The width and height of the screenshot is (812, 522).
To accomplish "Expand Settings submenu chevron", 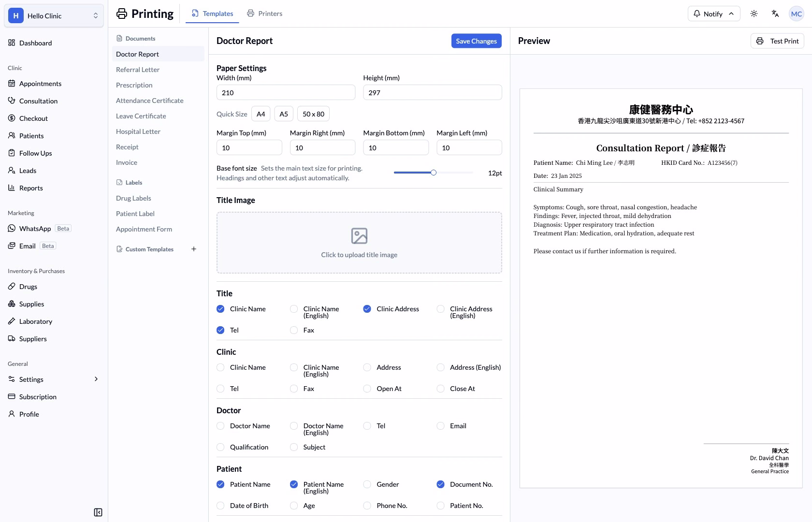I will [x=96, y=379].
